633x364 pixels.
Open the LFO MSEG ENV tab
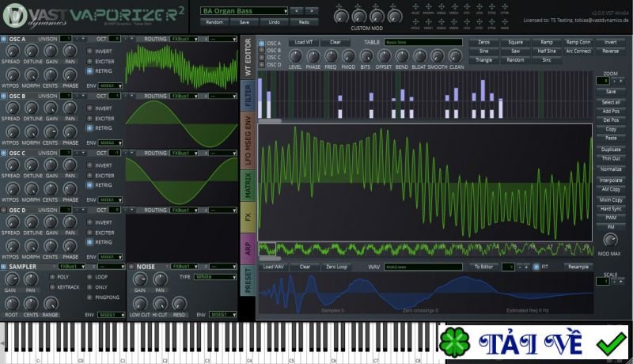pos(248,140)
